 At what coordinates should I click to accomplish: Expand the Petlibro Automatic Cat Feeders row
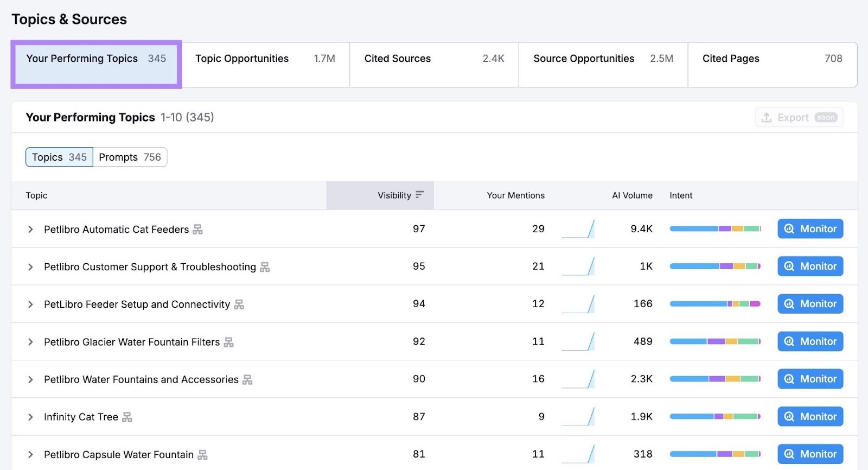pyautogui.click(x=30, y=230)
